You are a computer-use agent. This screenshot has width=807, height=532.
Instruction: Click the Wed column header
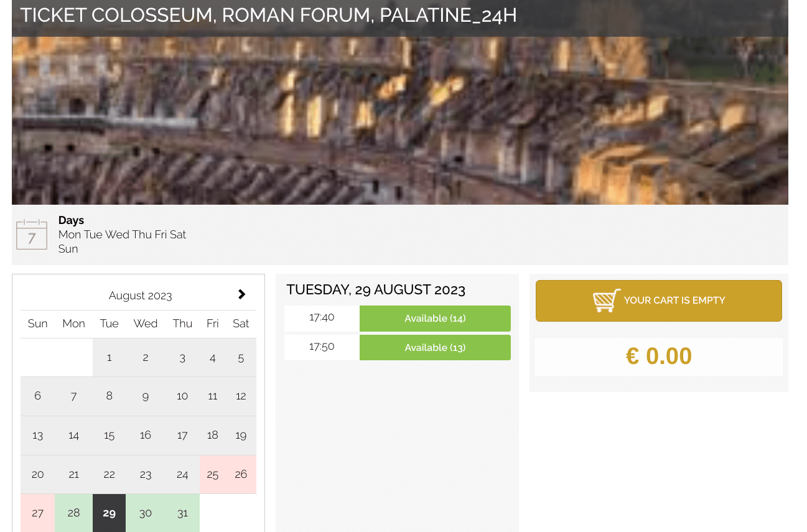pos(146,324)
